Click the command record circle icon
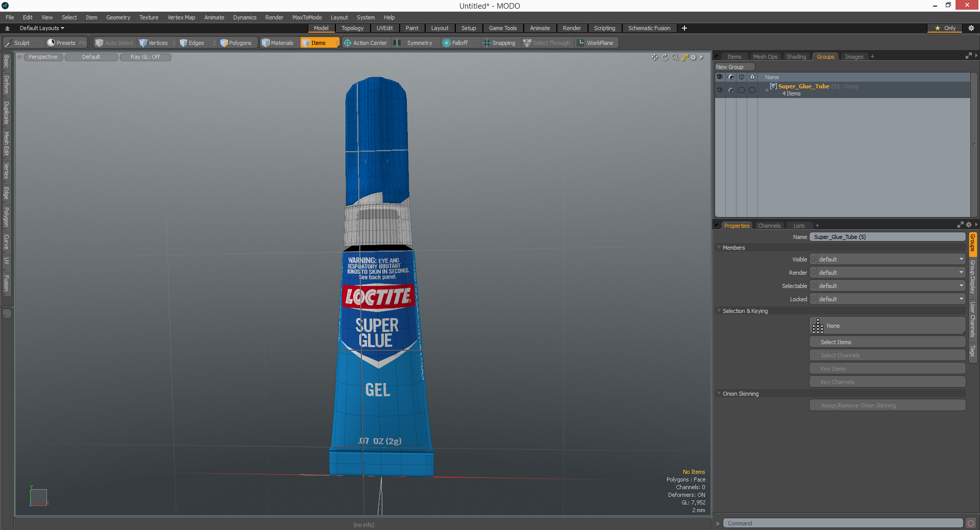 (x=971, y=523)
